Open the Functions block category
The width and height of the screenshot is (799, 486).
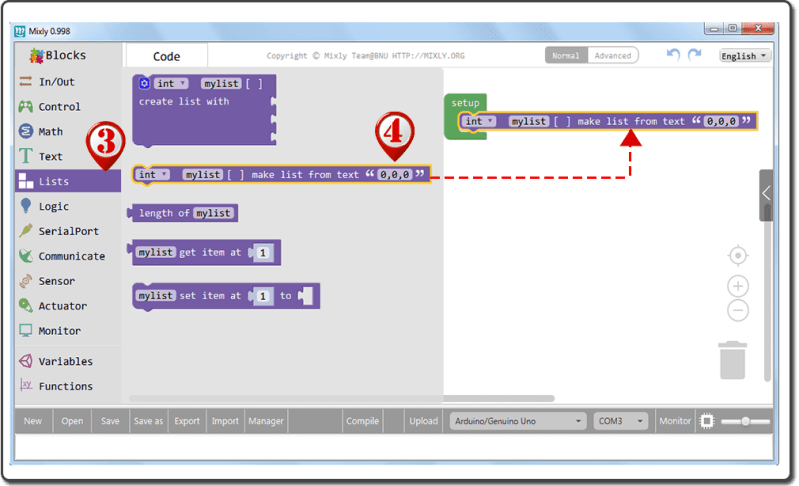click(68, 386)
